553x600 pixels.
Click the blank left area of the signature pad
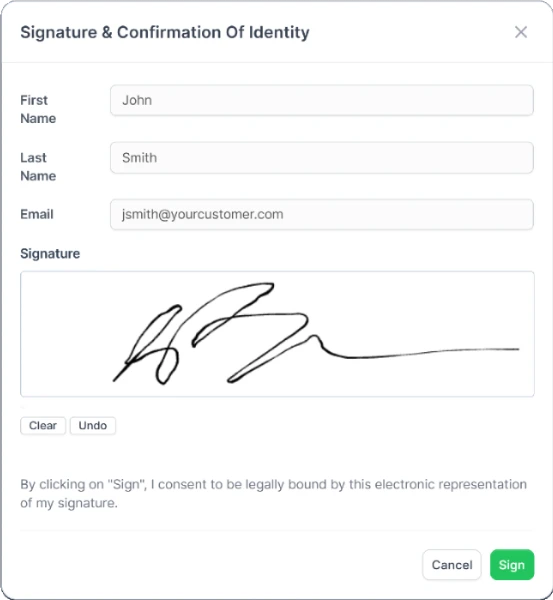coord(65,334)
